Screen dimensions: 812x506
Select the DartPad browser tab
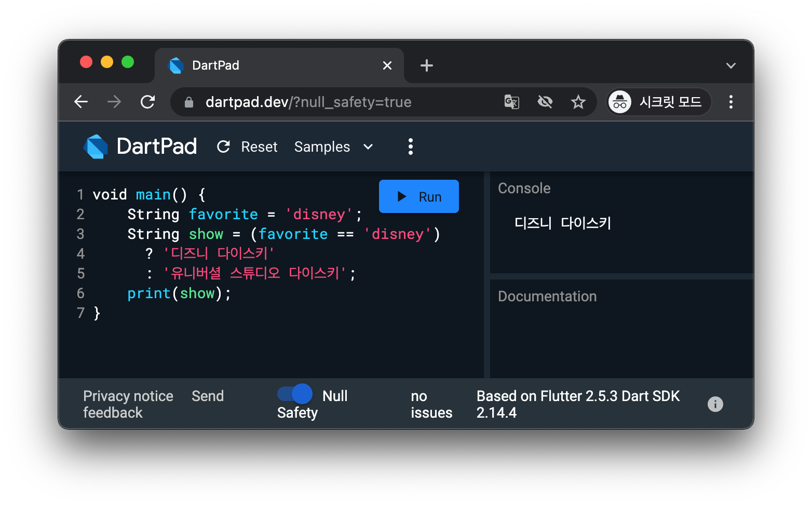point(279,65)
